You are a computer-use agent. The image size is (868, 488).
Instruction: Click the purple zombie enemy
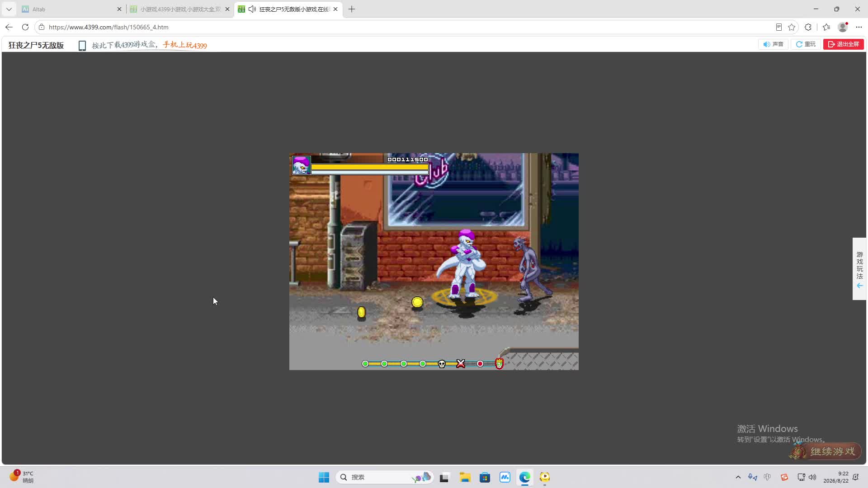[x=532, y=270]
